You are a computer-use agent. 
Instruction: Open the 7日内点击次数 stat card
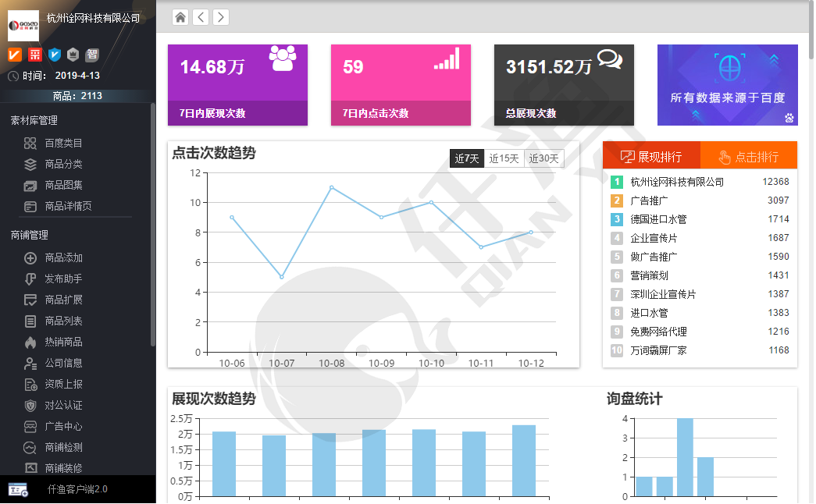click(401, 85)
